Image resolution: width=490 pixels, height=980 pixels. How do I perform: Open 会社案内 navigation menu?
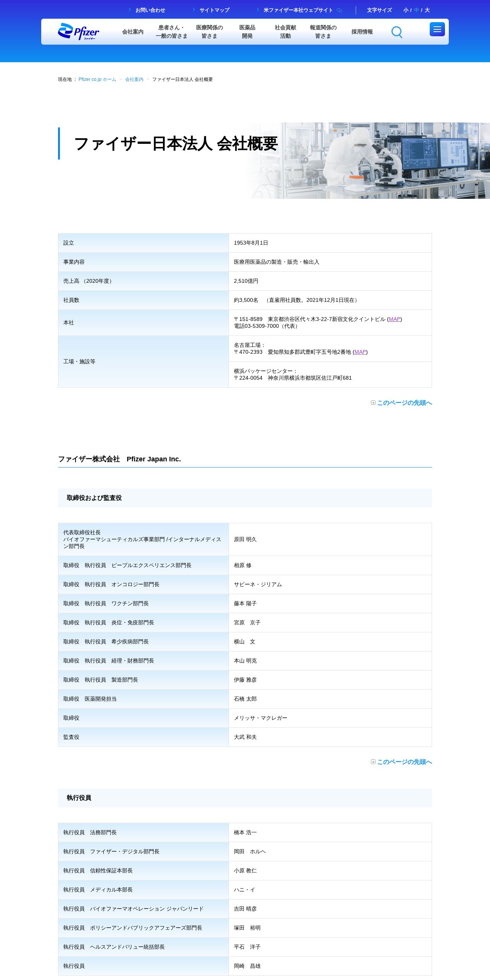click(133, 32)
